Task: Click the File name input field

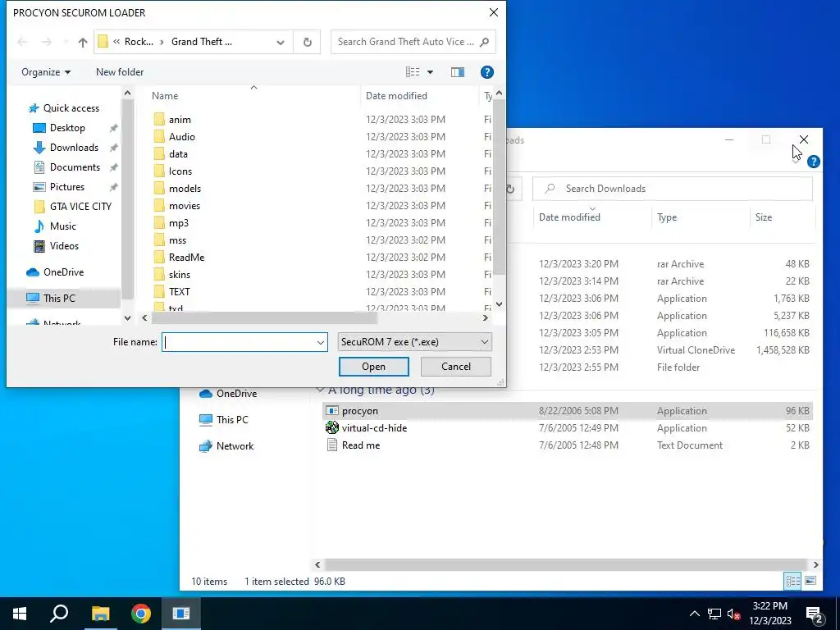Action: (239, 342)
